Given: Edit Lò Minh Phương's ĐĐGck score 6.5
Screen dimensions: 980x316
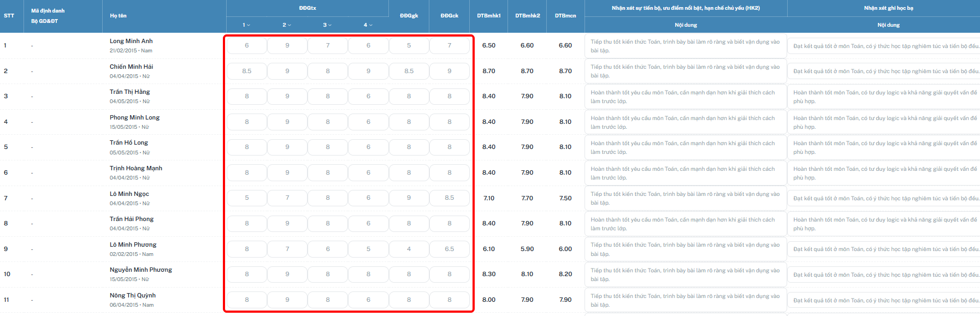Looking at the screenshot, I should click(450, 249).
